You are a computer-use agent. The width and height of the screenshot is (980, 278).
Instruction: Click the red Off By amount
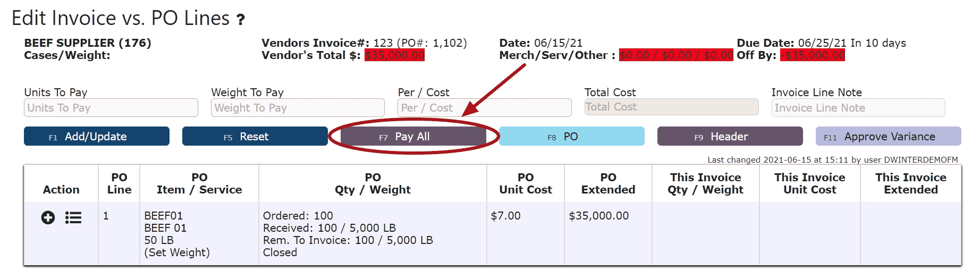[812, 55]
